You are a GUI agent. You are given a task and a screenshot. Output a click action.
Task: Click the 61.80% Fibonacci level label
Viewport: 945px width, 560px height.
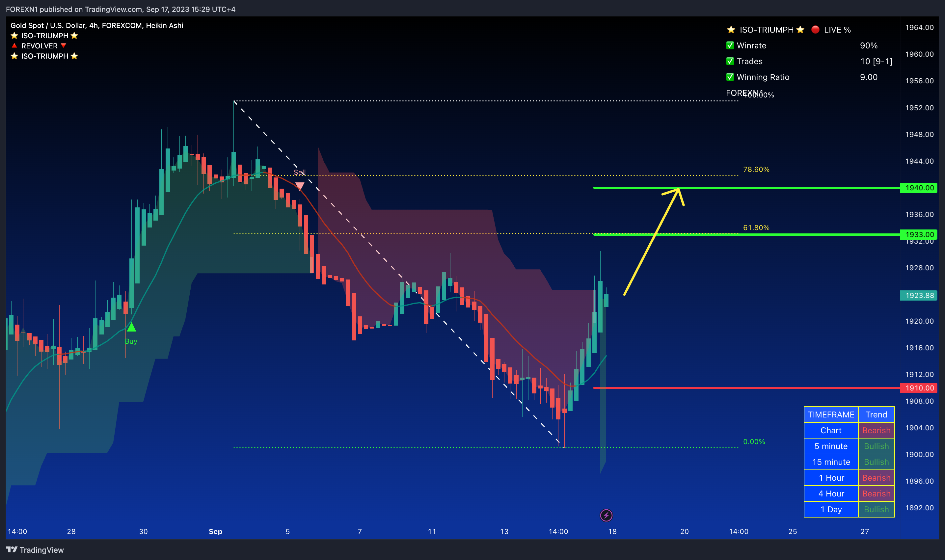point(756,227)
